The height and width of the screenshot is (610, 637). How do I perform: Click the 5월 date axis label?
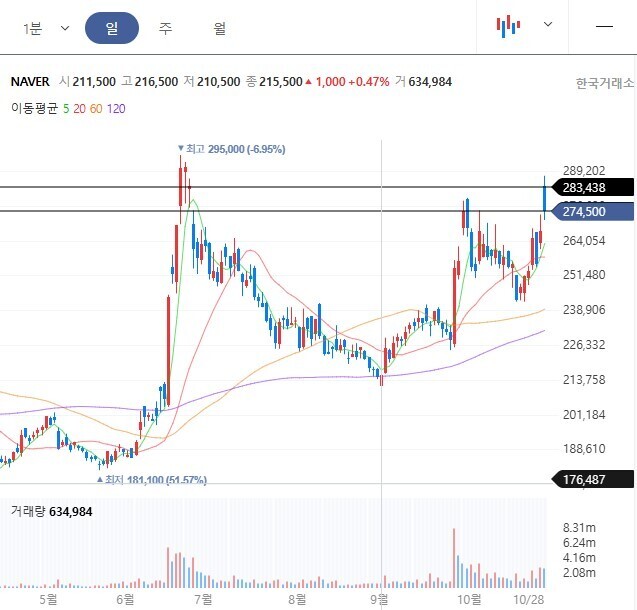48,599
